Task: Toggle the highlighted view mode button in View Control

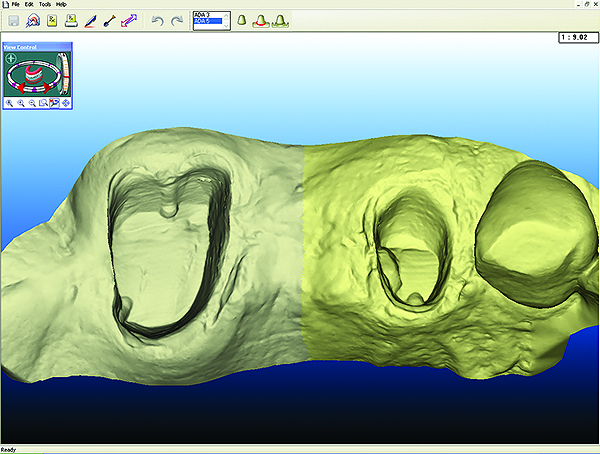Action: tap(55, 103)
